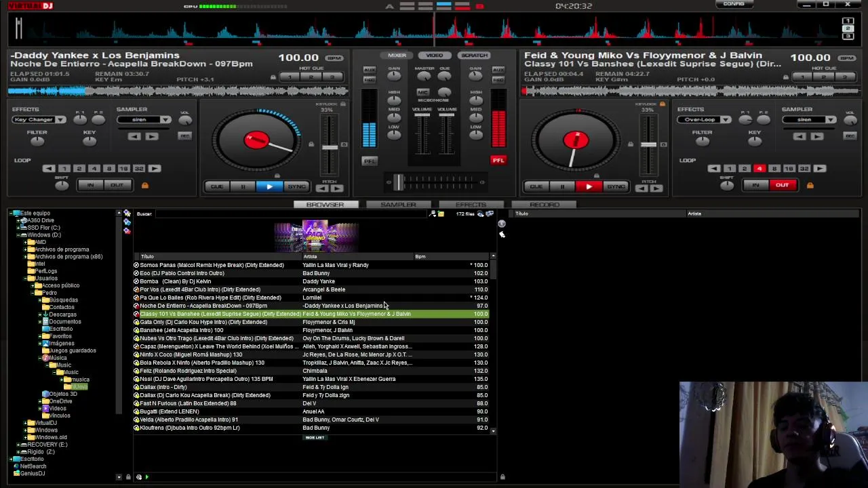This screenshot has height=488, width=868.
Task: Switch to the EFFECTS tab
Action: (471, 205)
